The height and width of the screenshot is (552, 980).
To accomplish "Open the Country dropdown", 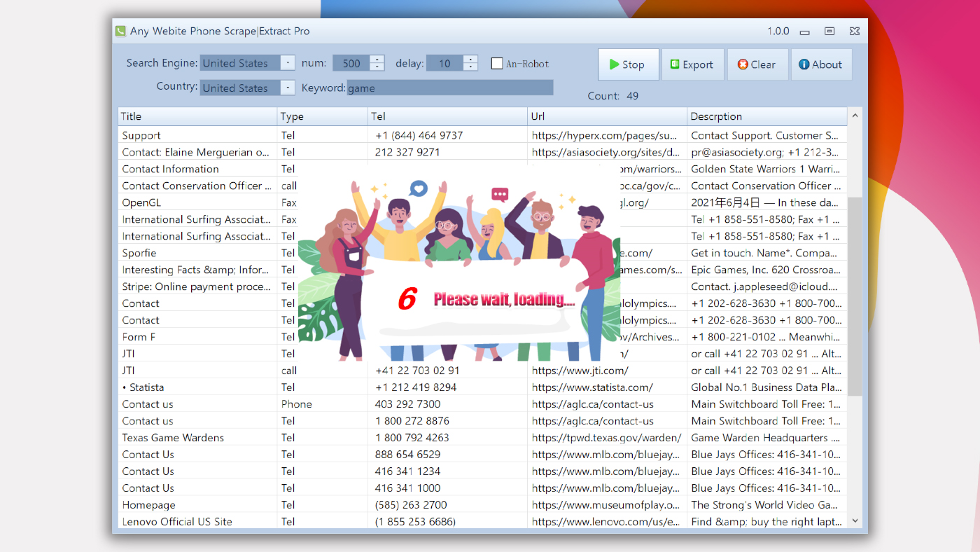I will click(288, 88).
